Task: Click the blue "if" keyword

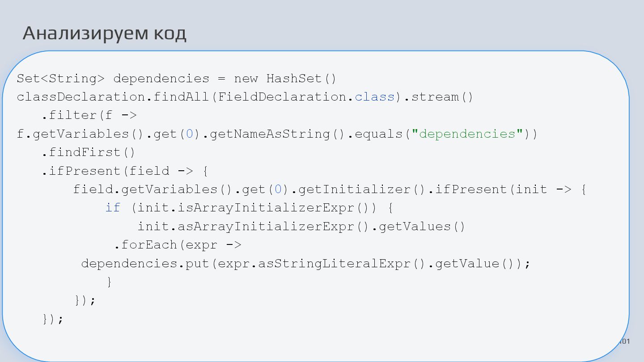Action: 113,208
